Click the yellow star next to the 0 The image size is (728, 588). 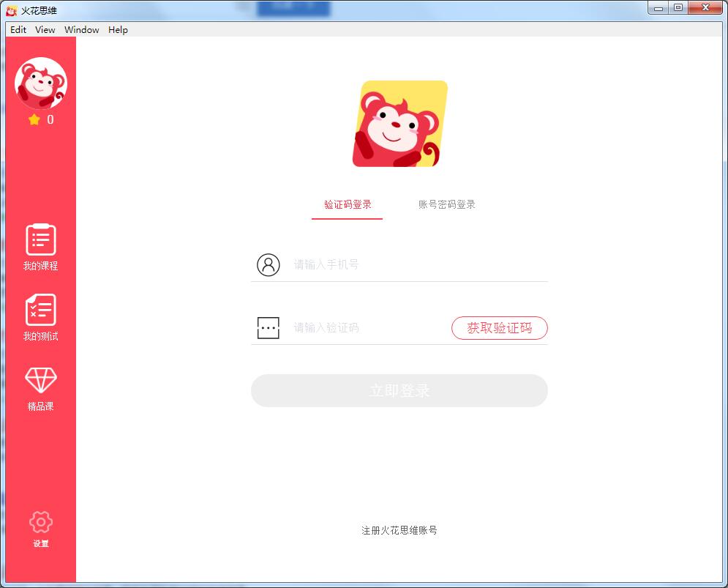[34, 119]
